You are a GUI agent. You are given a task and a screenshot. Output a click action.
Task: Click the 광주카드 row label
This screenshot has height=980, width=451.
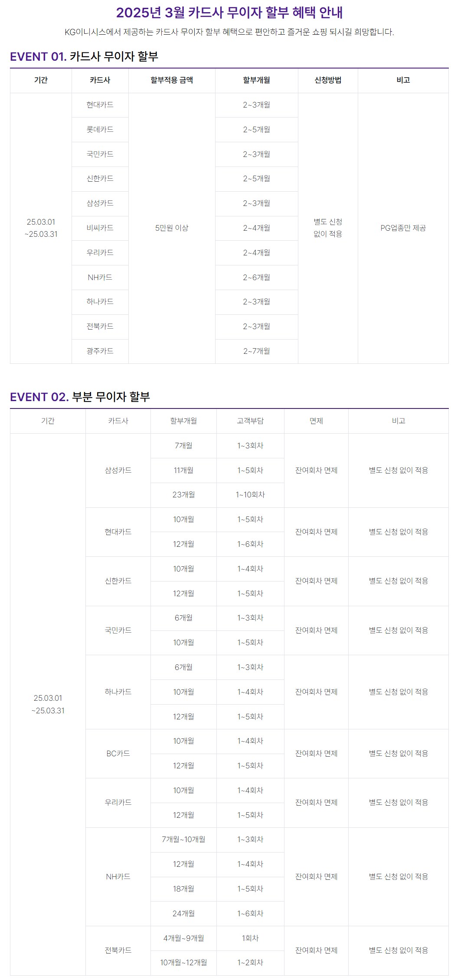(x=100, y=351)
